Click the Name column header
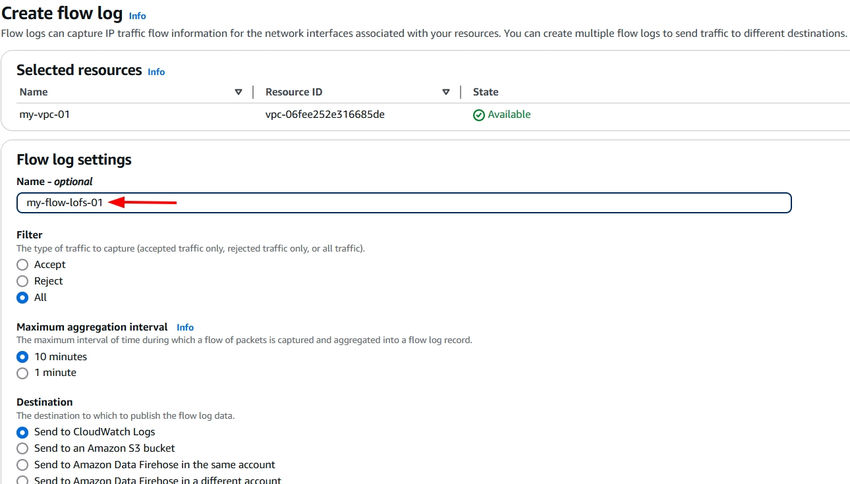Image resolution: width=850 pixels, height=484 pixels. [x=33, y=92]
